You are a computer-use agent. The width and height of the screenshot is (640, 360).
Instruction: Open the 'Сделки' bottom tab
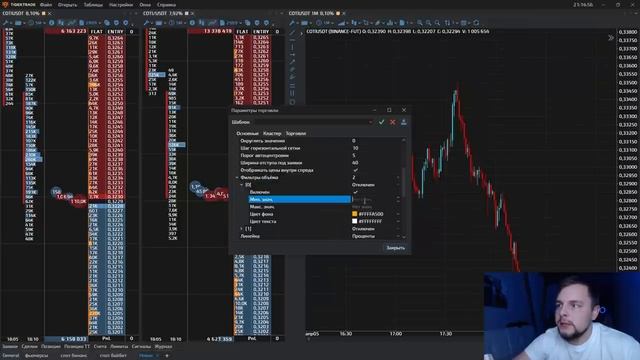29,347
